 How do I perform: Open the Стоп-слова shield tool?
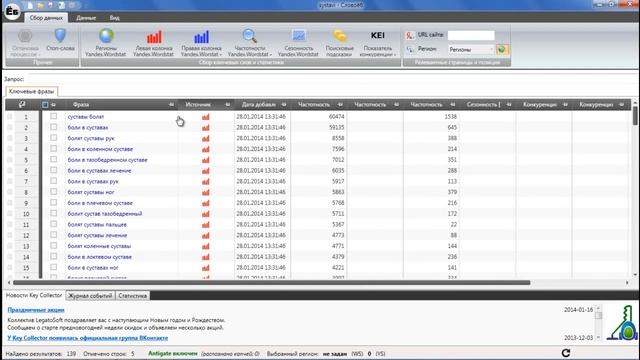[x=60, y=40]
